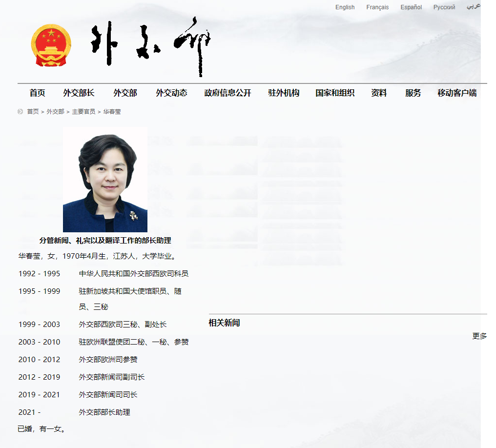Click the 1999 - 2003 date range
Viewport: 496px width, 448px height.
[39, 325]
